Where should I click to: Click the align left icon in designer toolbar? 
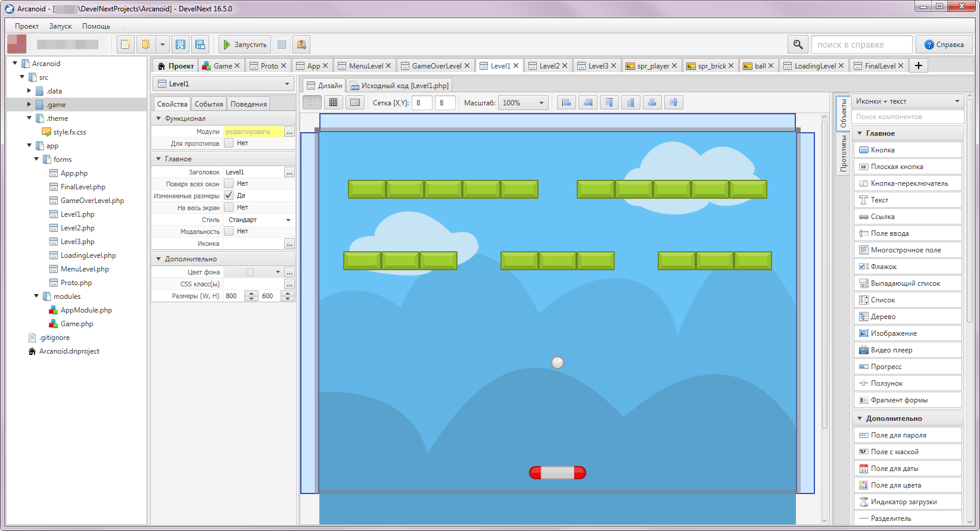tap(567, 102)
